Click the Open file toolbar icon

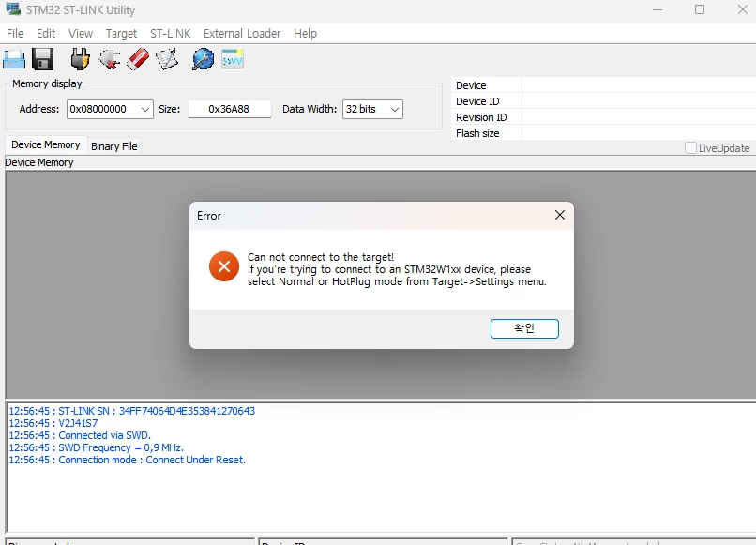tap(14, 59)
